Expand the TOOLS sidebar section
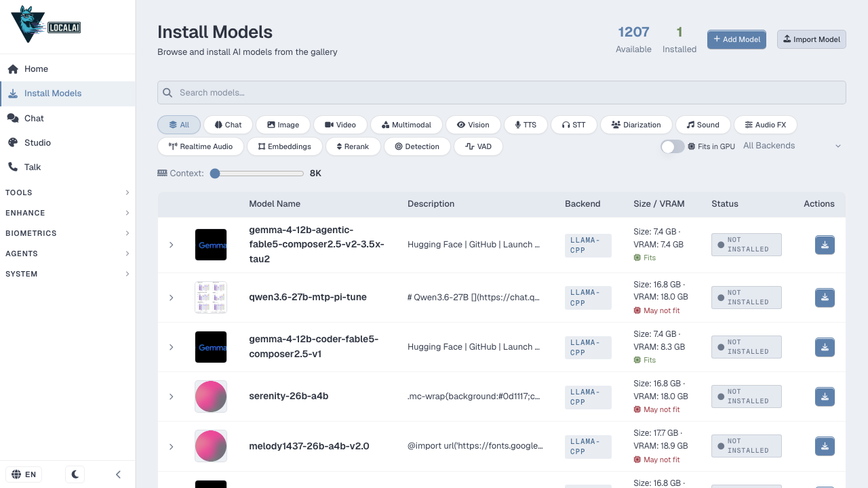This screenshot has height=488, width=868. click(x=68, y=192)
